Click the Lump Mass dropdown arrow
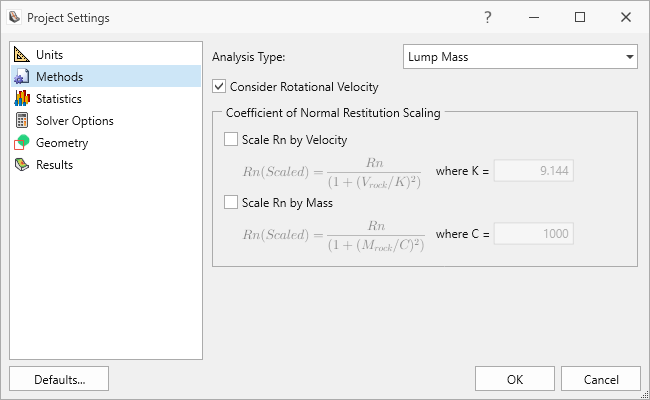The height and width of the screenshot is (400, 650). [630, 57]
